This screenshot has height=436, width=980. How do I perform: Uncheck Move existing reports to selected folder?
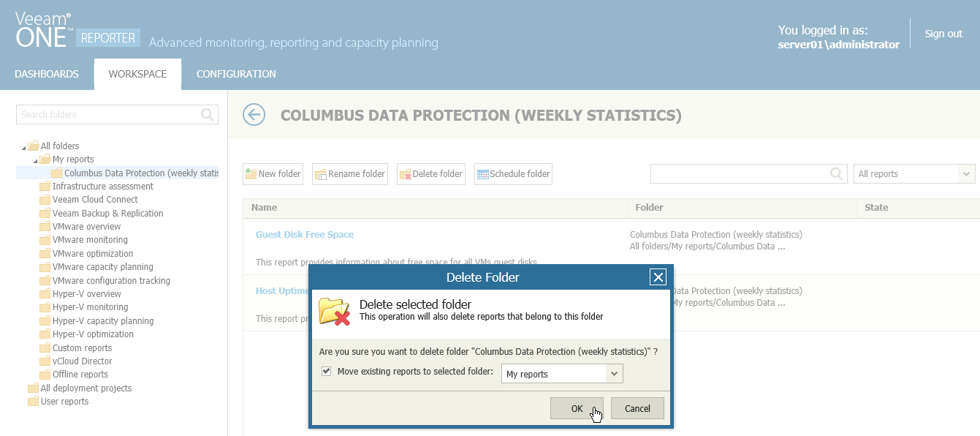327,372
